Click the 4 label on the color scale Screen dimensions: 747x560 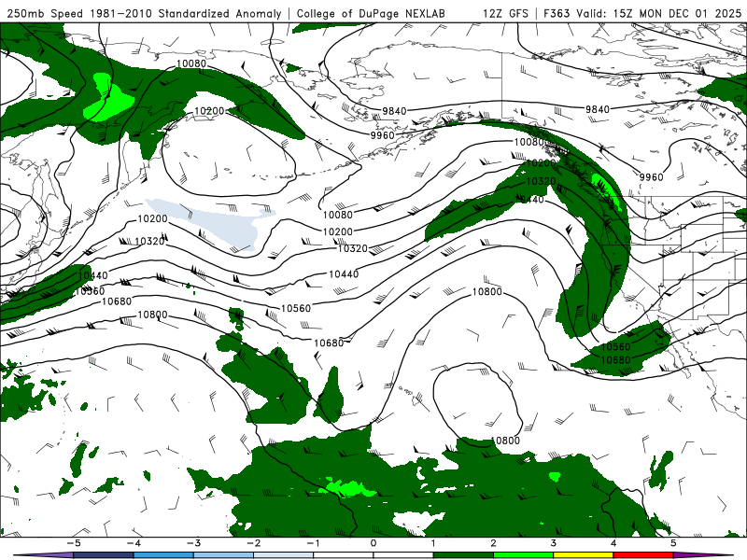click(x=613, y=543)
